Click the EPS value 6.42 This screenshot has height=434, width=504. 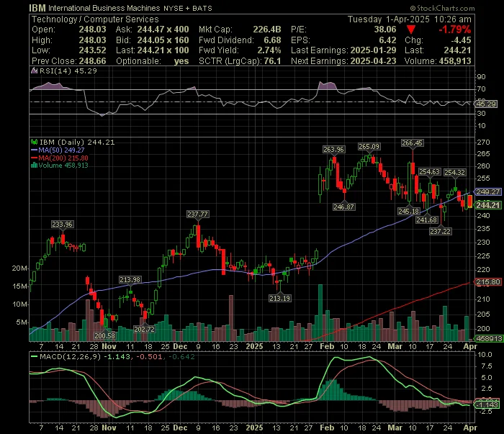pos(387,40)
